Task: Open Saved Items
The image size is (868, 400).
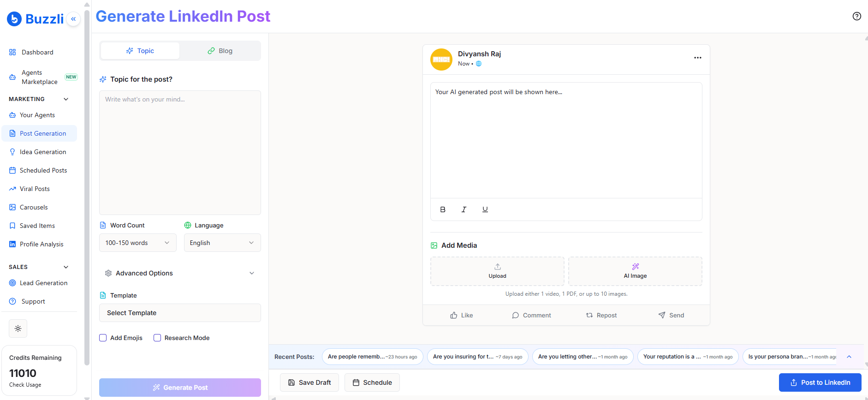Action: (39, 226)
